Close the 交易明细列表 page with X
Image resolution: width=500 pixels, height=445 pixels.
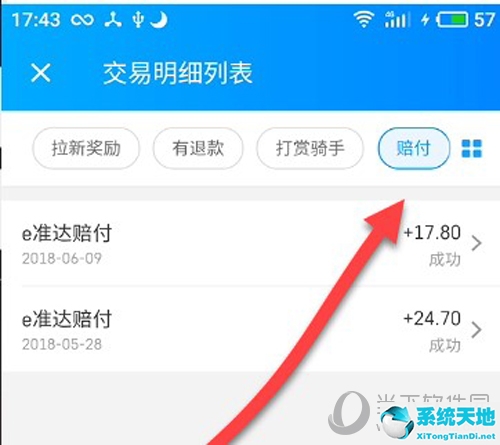[41, 73]
